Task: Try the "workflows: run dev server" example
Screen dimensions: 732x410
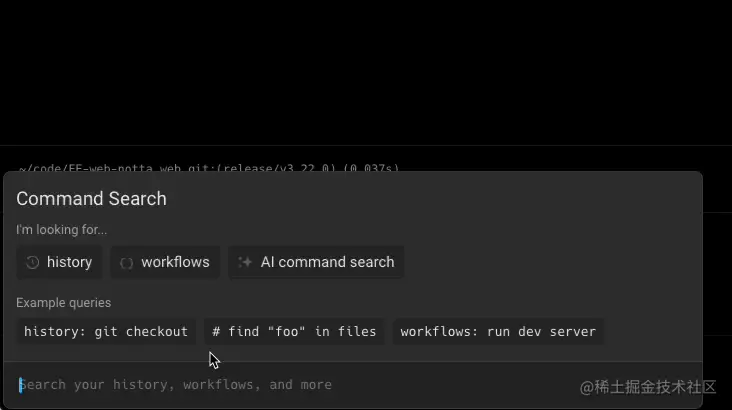Action: 497,332
